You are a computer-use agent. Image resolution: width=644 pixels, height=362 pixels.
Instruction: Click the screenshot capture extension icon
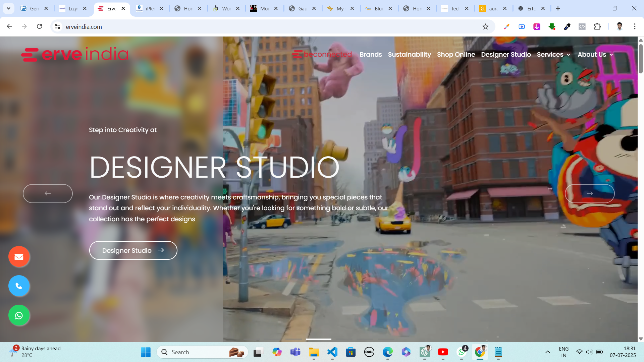pyautogui.click(x=522, y=26)
